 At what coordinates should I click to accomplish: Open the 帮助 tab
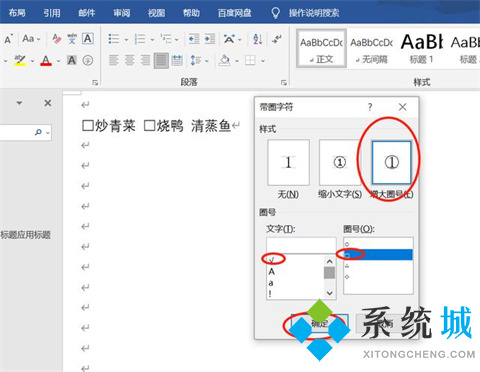pyautogui.click(x=191, y=13)
